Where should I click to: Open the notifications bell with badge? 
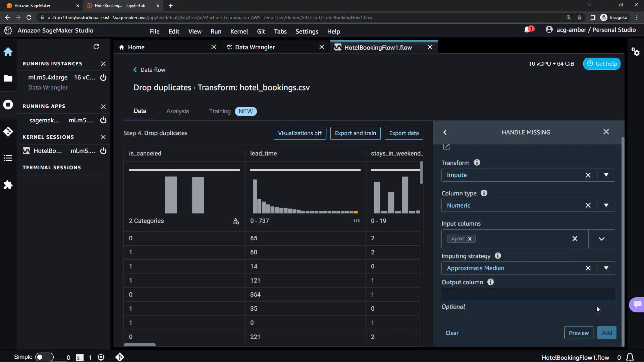point(527,30)
